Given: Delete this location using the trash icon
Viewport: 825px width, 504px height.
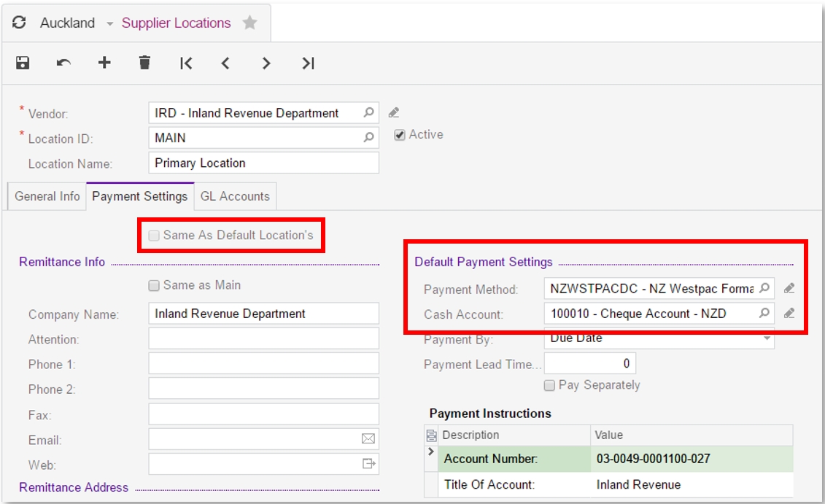Looking at the screenshot, I should [144, 63].
